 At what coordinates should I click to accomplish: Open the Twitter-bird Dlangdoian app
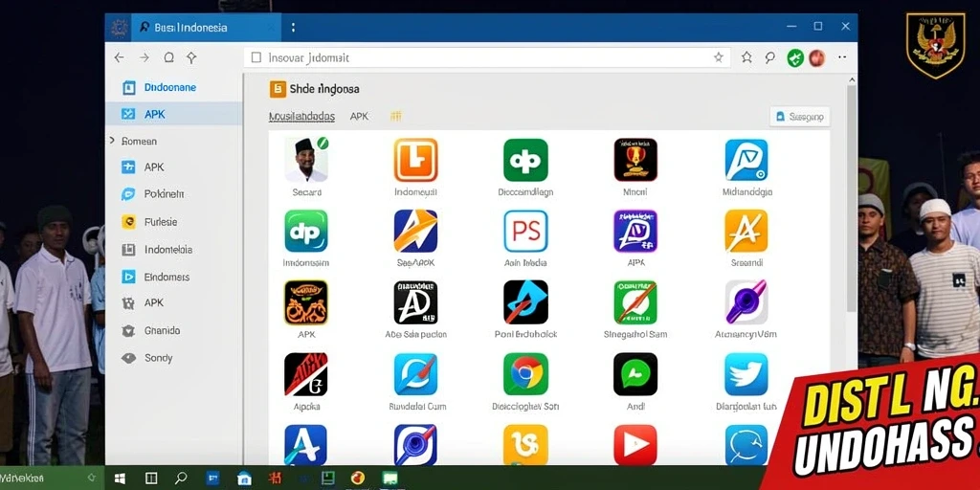point(746,374)
